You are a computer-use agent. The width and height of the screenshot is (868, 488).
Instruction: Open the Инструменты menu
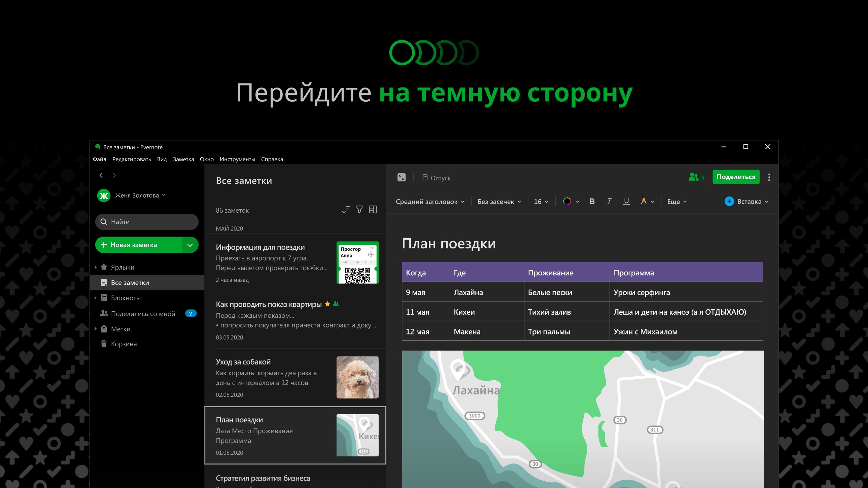pos(238,160)
